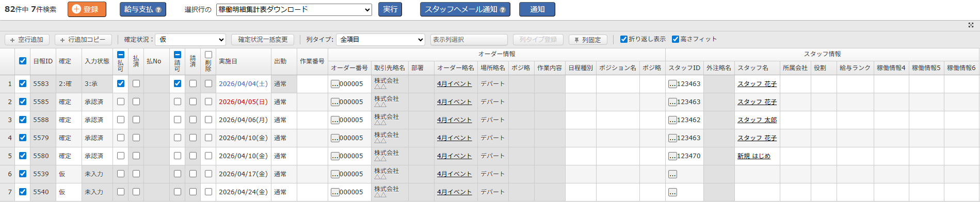This screenshot has height=202, width=980.
Task: Click the 通知 button
Action: pyautogui.click(x=537, y=9)
